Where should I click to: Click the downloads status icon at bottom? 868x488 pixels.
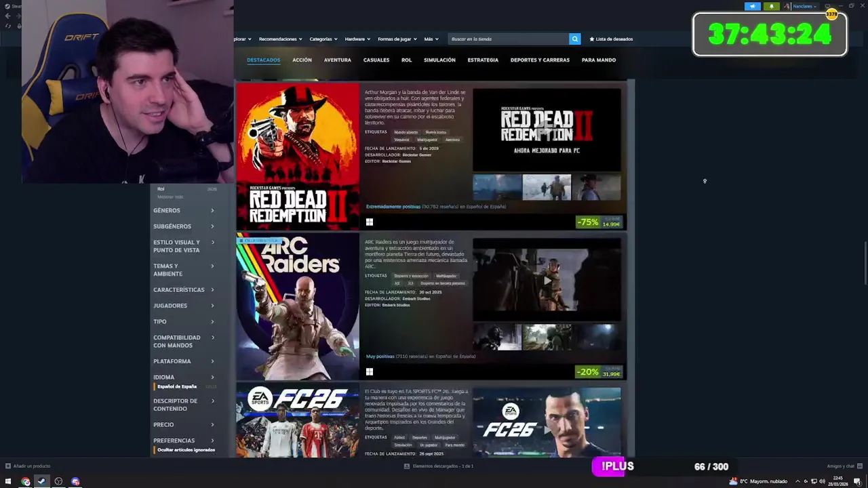pos(407,466)
